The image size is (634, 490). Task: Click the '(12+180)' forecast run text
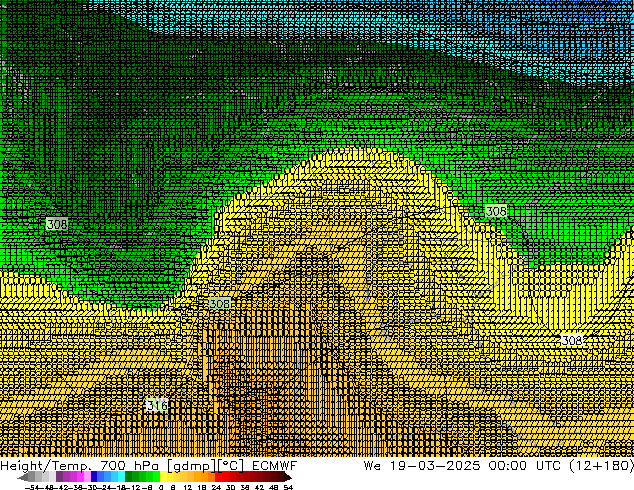click(602, 466)
